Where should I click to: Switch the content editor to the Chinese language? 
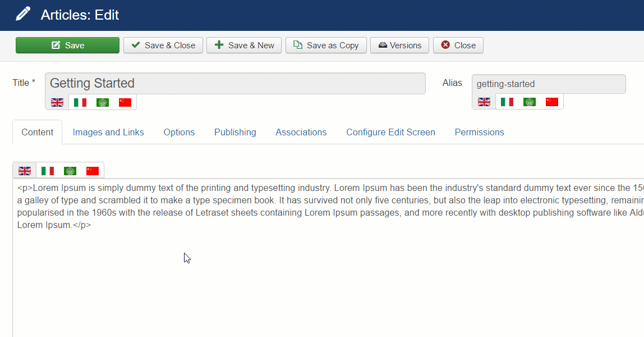tap(93, 171)
